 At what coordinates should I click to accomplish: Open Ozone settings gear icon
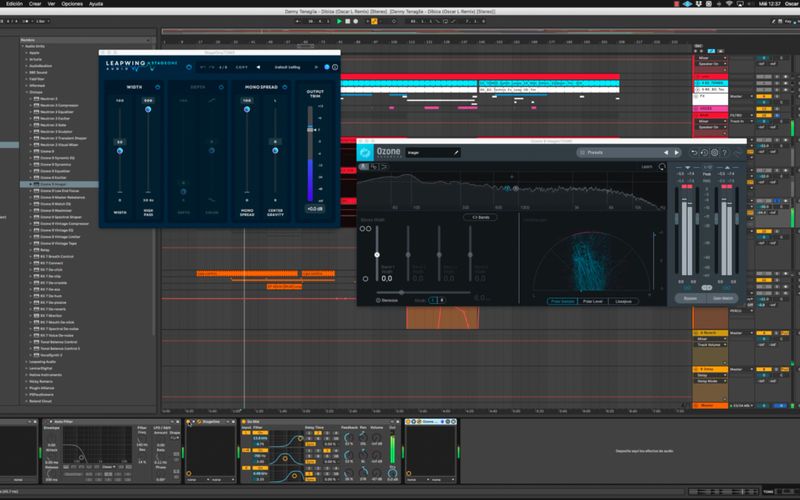click(x=714, y=153)
